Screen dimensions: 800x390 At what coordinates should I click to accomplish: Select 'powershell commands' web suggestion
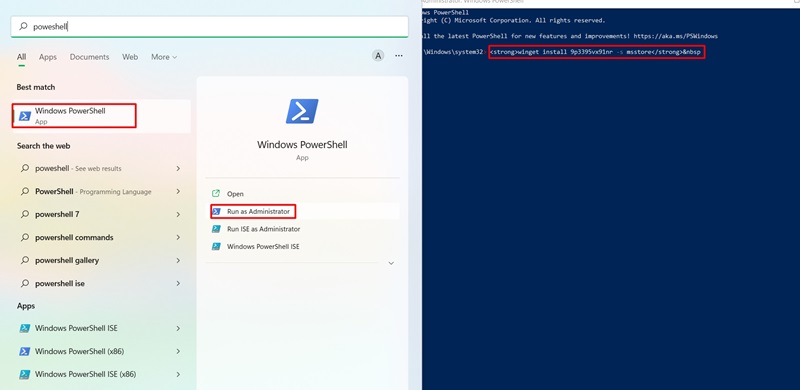click(101, 237)
